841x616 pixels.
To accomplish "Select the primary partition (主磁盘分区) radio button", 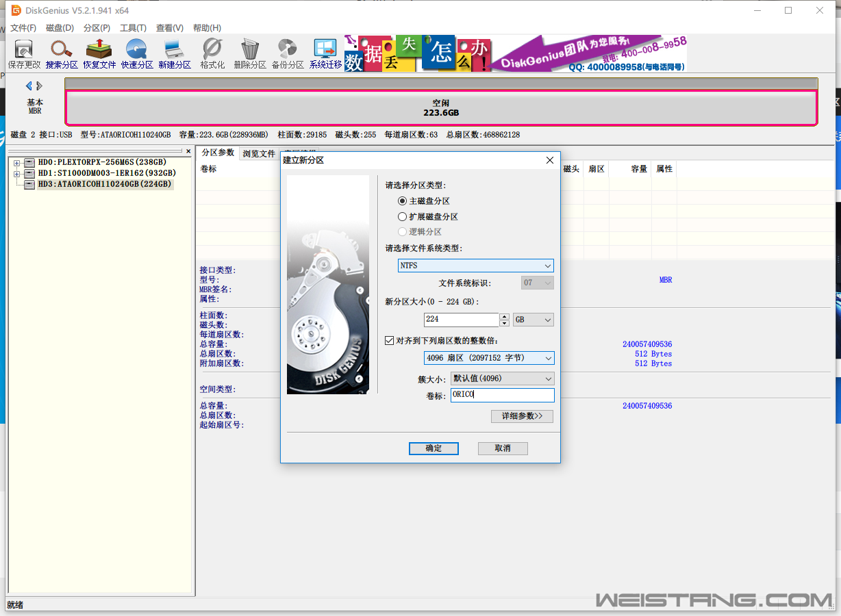I will tap(403, 201).
